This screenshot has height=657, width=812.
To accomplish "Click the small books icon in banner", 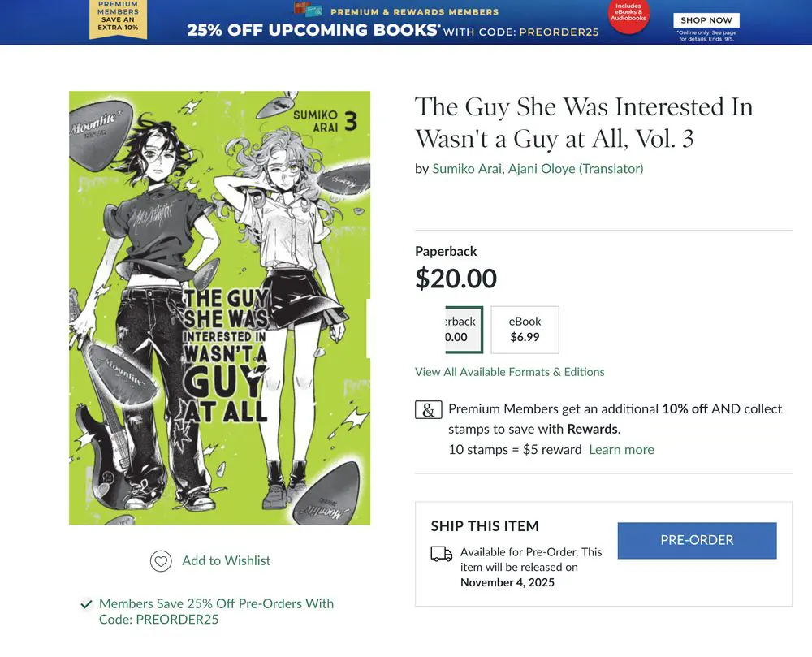I will [x=308, y=9].
